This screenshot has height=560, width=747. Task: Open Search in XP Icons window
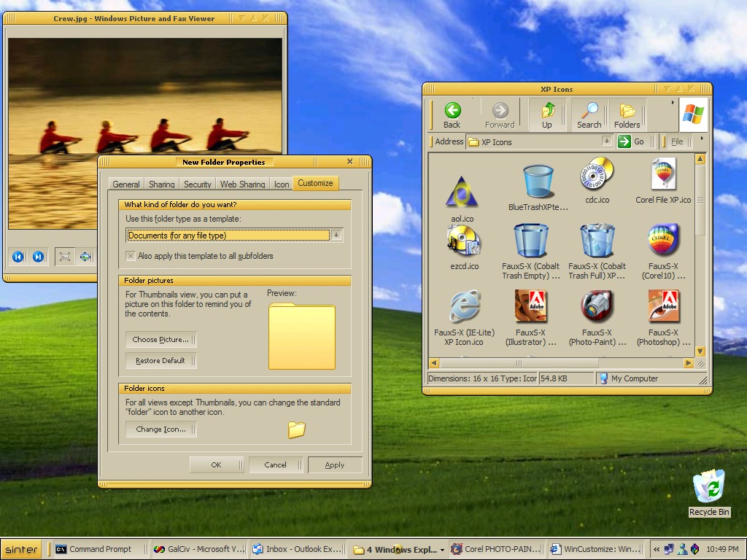click(x=589, y=115)
